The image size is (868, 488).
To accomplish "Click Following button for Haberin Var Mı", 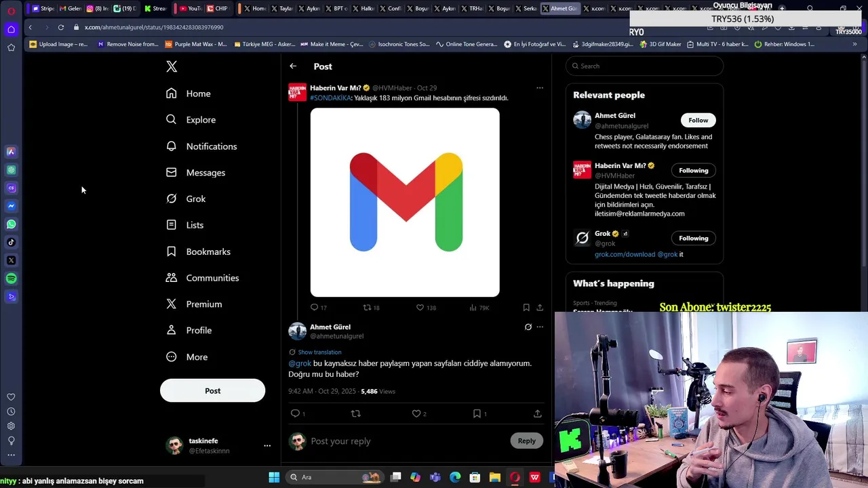I will 693,170.
